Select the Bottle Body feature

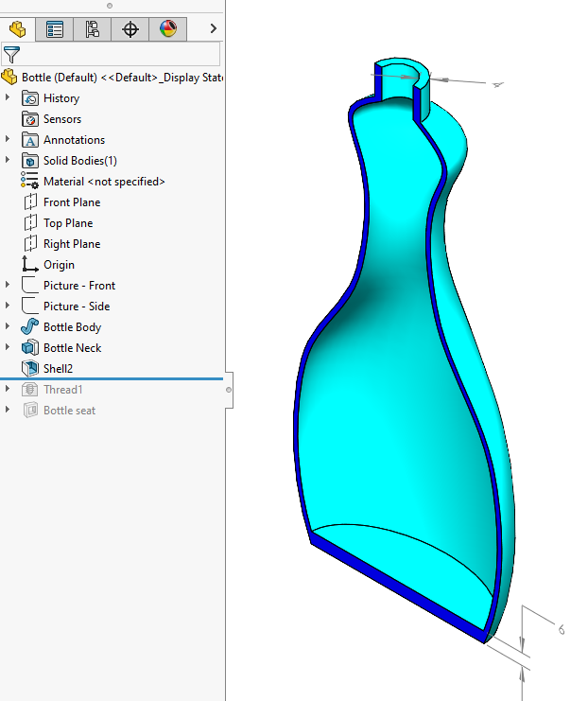72,327
